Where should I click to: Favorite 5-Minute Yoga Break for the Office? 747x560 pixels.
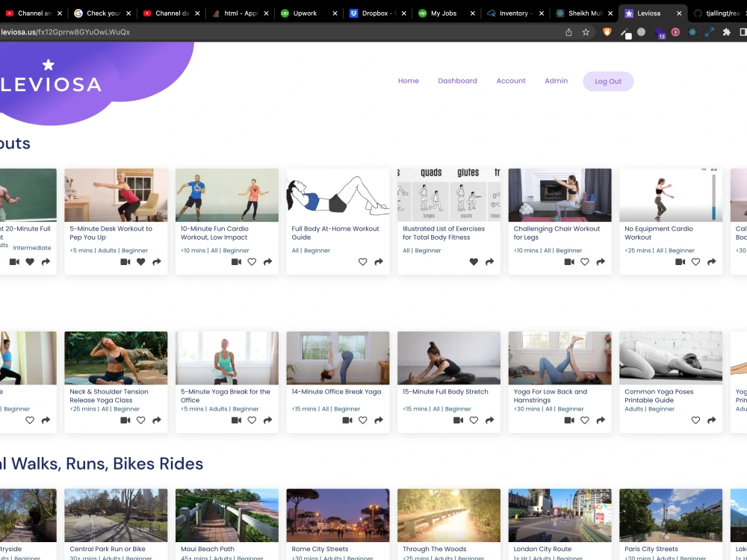tap(252, 420)
